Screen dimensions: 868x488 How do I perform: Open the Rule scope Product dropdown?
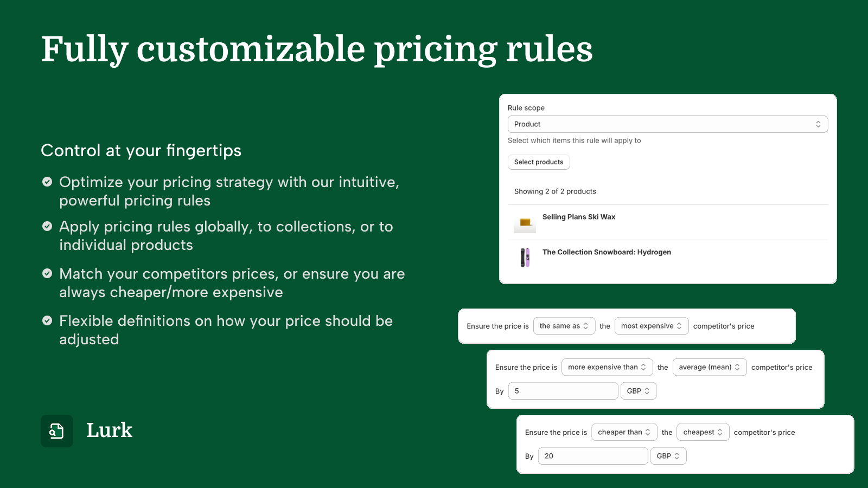[x=668, y=124]
